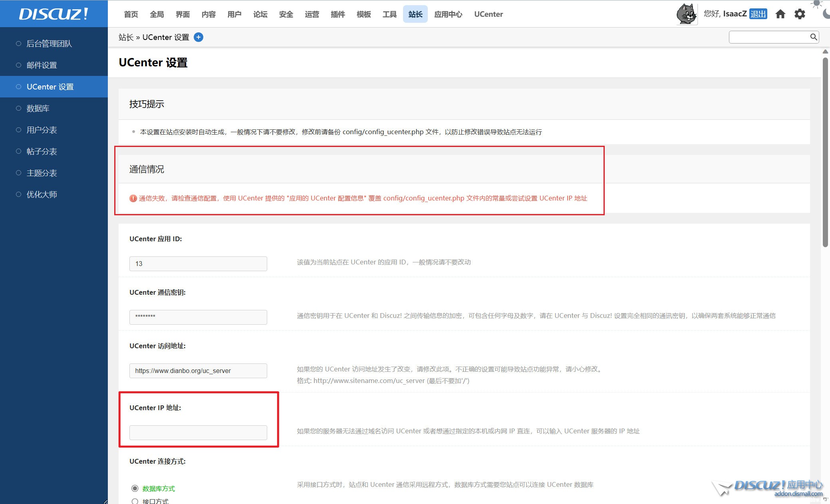
Task: Click the blue plus icon beside breadcrumb
Action: 199,37
